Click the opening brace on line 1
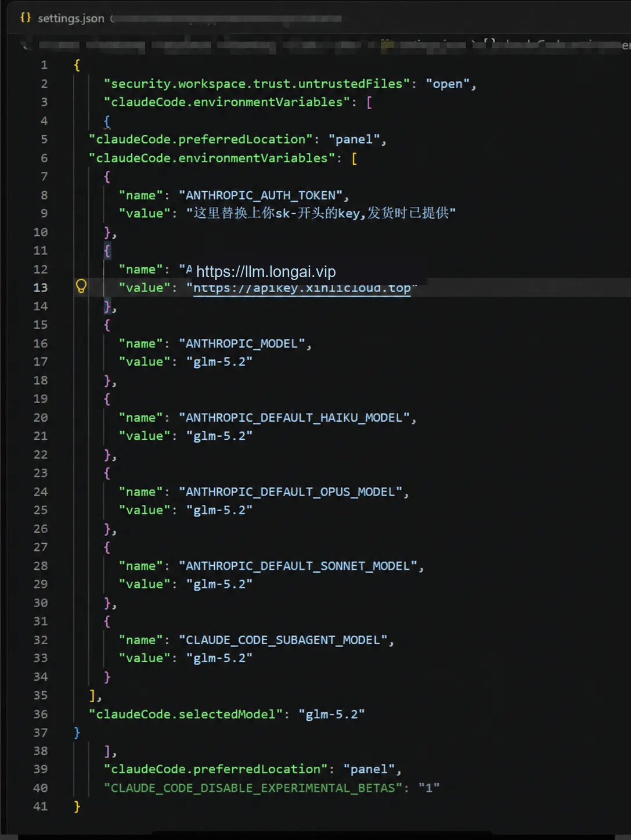 pos(77,65)
